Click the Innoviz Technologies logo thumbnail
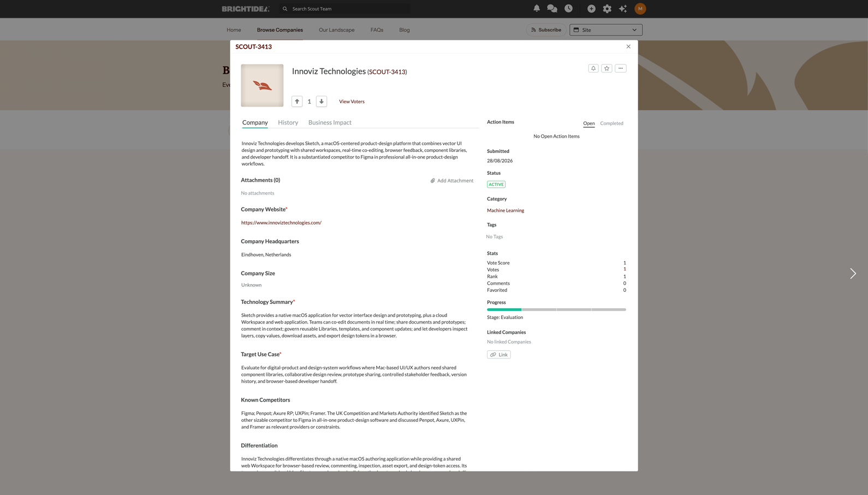Viewport: 868px width, 495px height. pyautogui.click(x=262, y=85)
